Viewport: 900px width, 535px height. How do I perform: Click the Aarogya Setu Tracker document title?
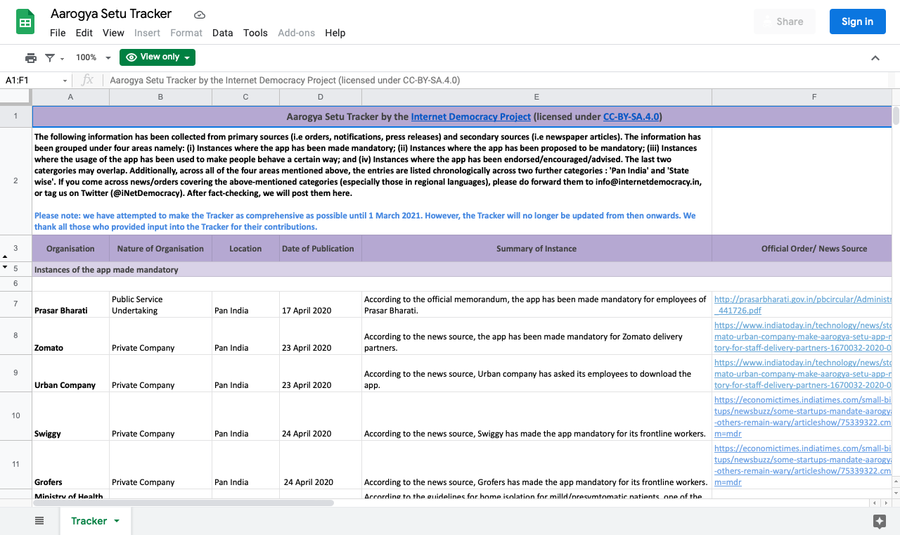[111, 14]
